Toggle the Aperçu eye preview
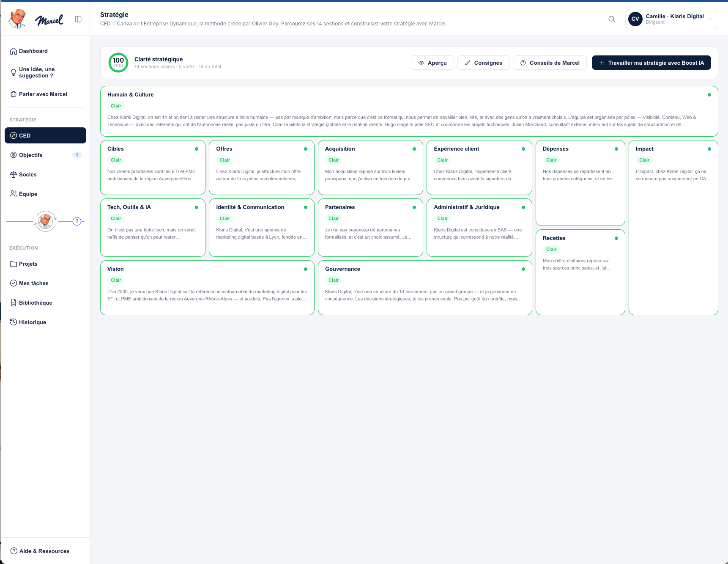Viewport: 728px width, 564px height. coord(432,63)
